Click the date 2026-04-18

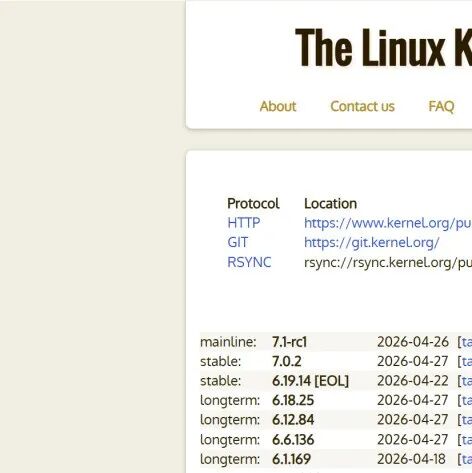pyautogui.click(x=411, y=459)
